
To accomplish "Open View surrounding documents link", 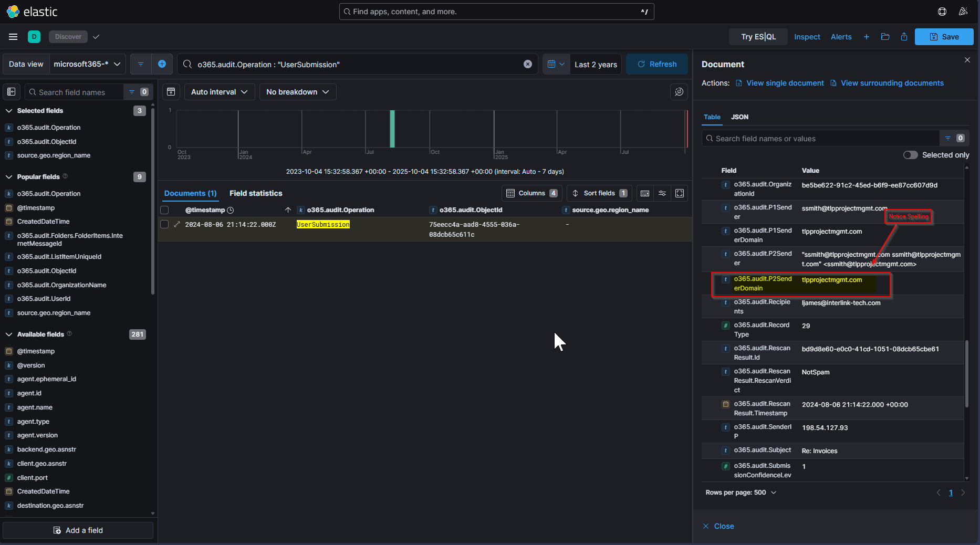I will click(x=892, y=83).
